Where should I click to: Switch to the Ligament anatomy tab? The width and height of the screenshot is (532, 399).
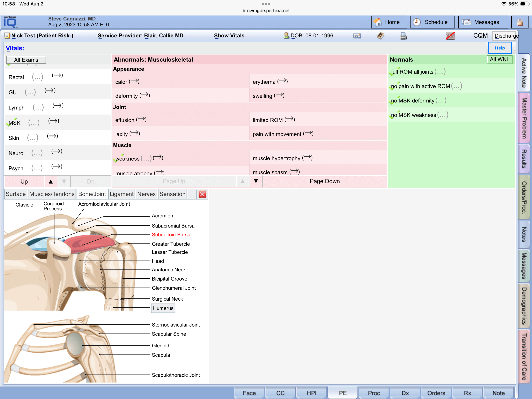point(121,194)
